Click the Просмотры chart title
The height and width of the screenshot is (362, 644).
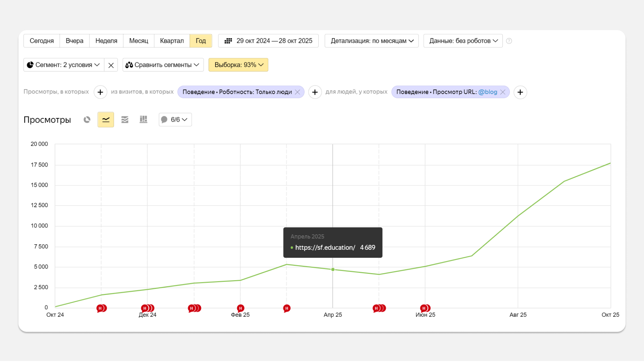(x=47, y=120)
